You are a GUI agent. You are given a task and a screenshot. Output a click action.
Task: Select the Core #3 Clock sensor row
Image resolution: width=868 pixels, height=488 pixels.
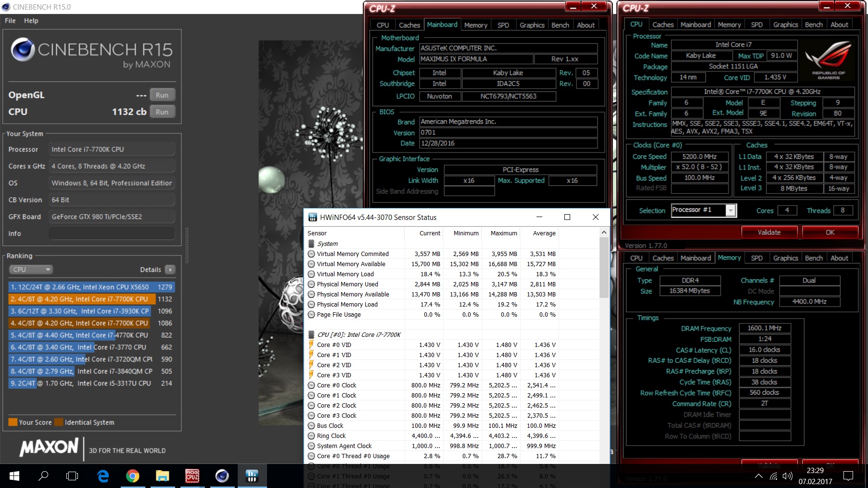(432, 416)
